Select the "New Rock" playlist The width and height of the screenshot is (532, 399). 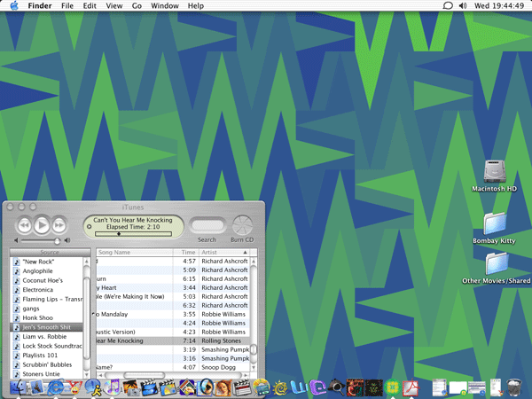point(47,262)
